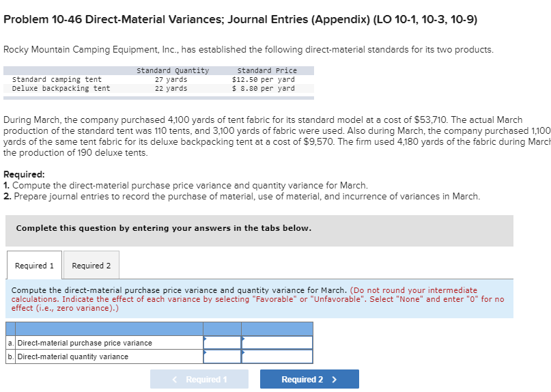
Task: Click the 'Standard Price' column header
Action: pos(267,70)
